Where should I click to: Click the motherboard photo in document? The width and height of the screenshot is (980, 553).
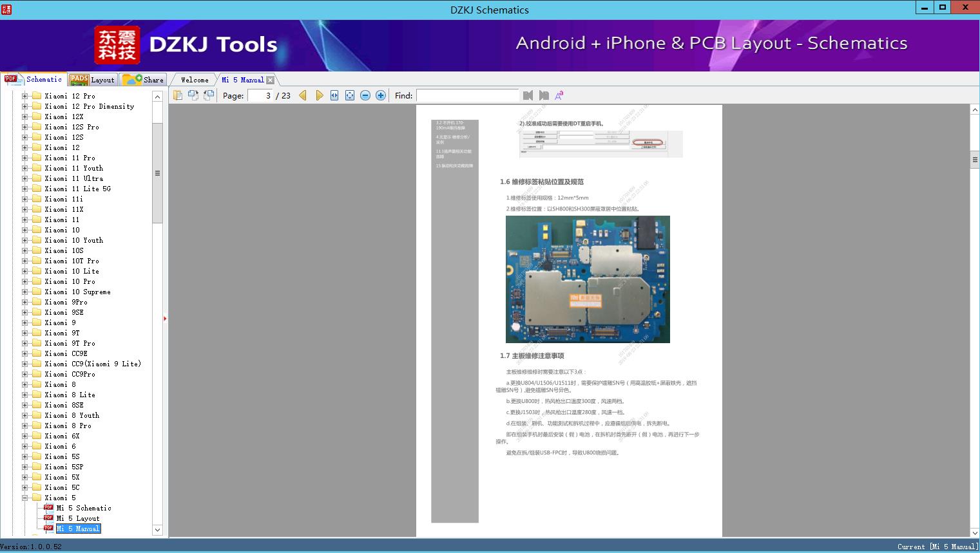coord(588,279)
